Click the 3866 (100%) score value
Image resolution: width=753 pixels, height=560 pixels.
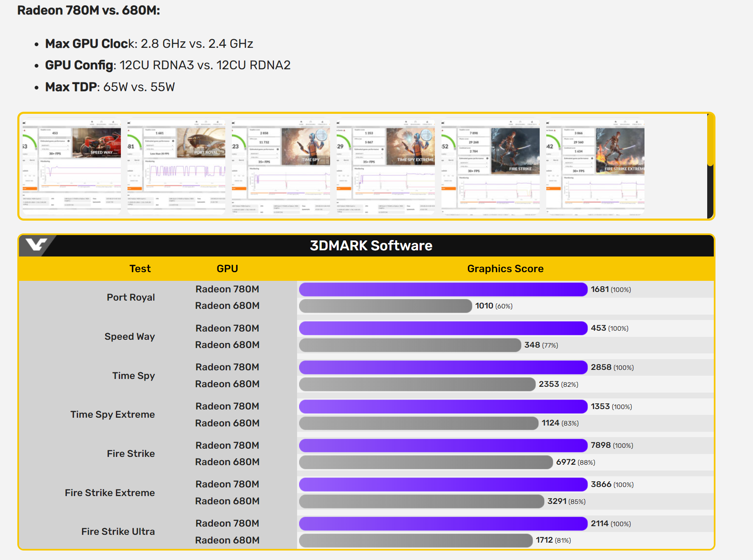[x=612, y=485]
